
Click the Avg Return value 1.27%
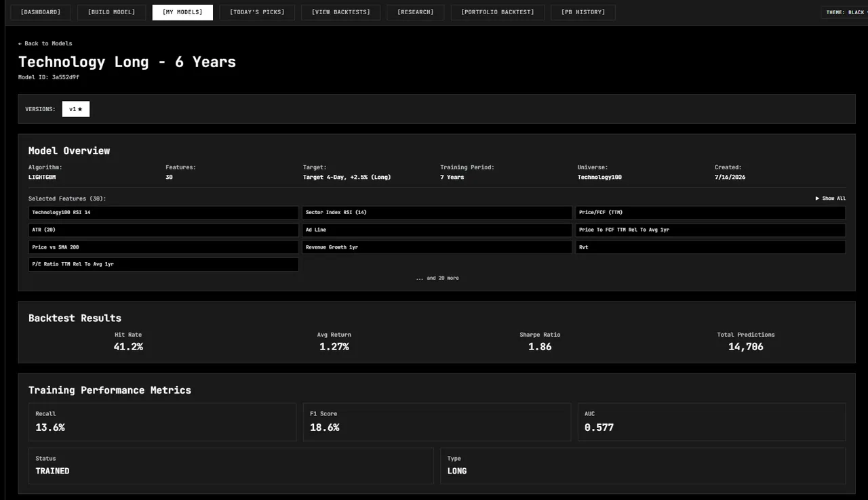(334, 346)
